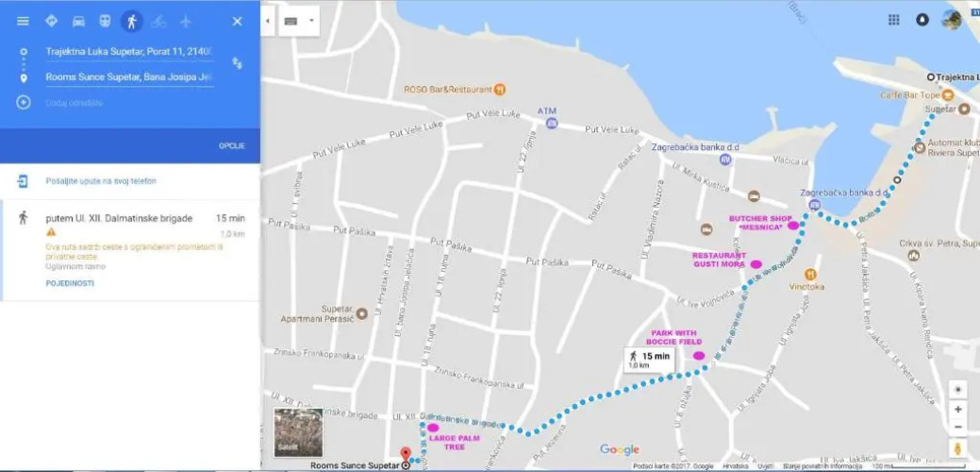The height and width of the screenshot is (472, 980).
Task: Click Slanje povratnih informacija feedback link
Action: 822,466
